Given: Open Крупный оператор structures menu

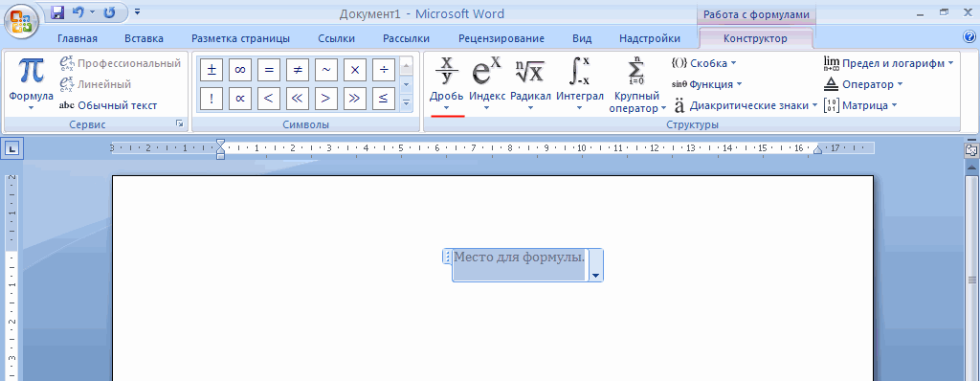Looking at the screenshot, I should 636,84.
